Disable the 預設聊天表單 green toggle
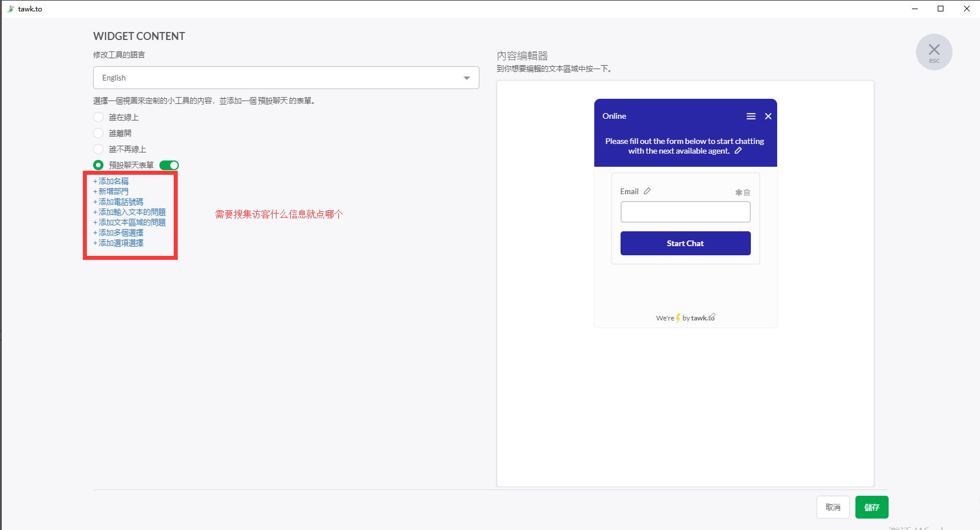This screenshot has height=530, width=980. (x=169, y=165)
